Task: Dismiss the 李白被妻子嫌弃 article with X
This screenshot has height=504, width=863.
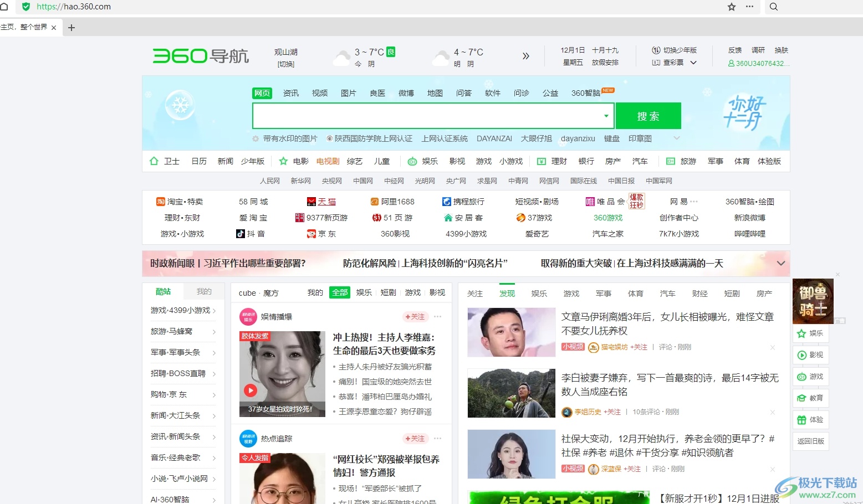Action: [x=773, y=412]
